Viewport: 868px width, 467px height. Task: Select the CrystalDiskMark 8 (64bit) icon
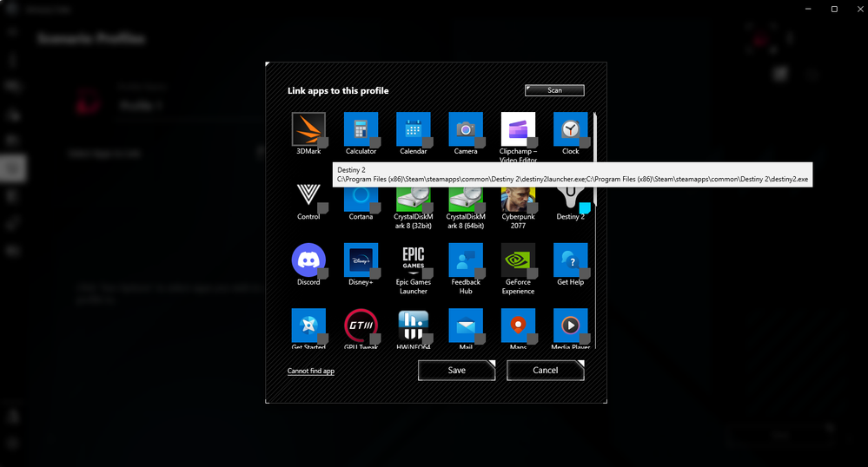(466, 199)
